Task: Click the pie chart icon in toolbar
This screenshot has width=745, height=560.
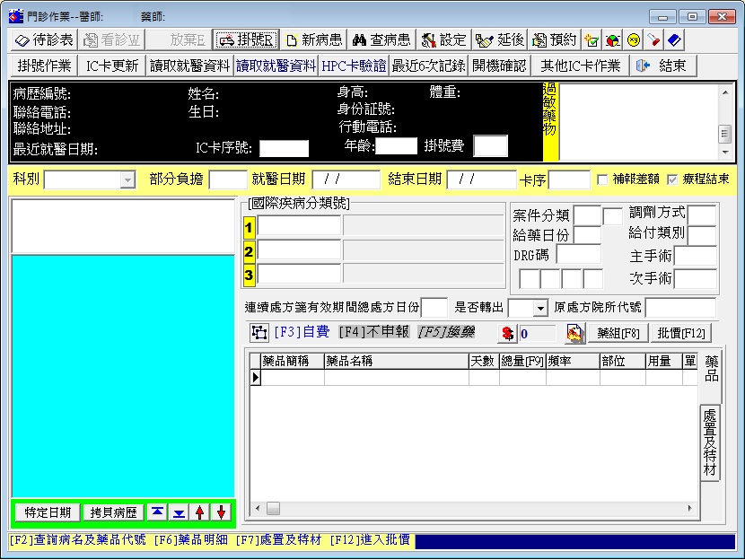Action: [x=613, y=40]
